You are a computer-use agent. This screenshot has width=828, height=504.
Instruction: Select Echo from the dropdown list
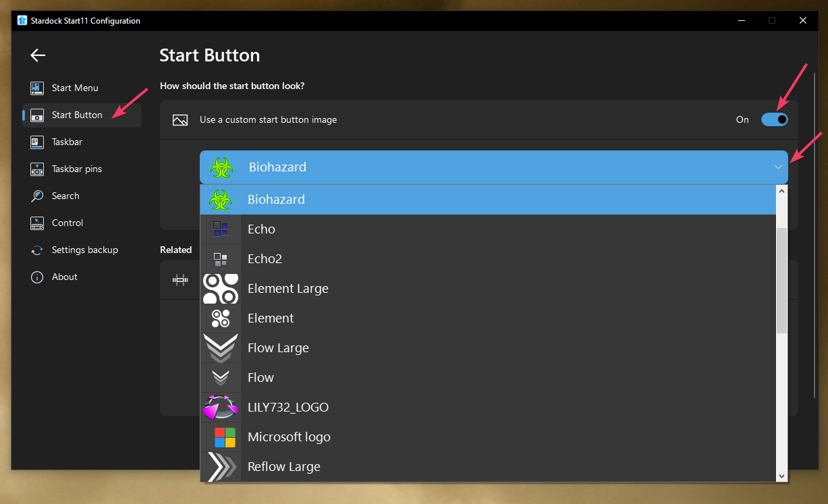pos(261,229)
